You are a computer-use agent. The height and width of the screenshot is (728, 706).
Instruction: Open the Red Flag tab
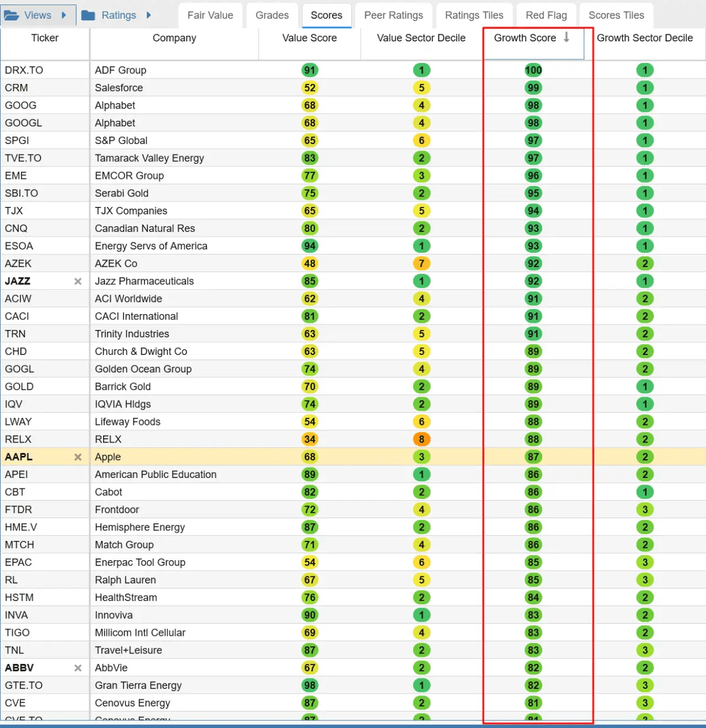(546, 15)
